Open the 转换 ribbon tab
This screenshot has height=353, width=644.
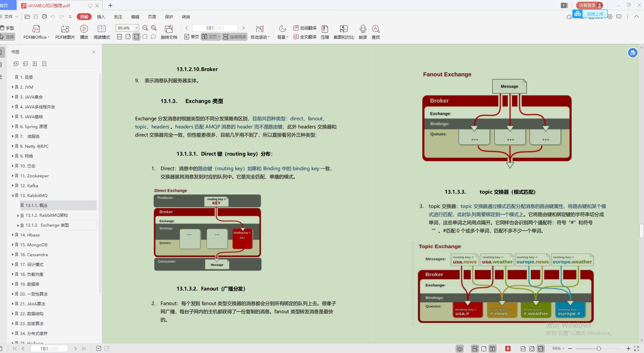click(x=186, y=17)
